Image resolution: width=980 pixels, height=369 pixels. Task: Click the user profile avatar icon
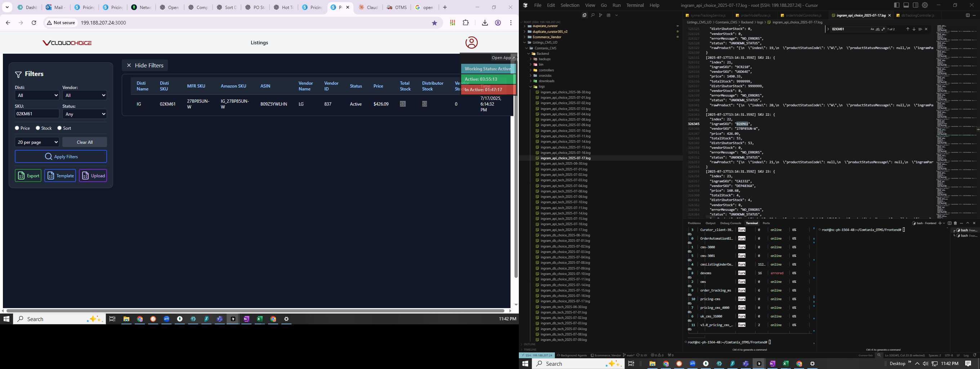pos(471,42)
